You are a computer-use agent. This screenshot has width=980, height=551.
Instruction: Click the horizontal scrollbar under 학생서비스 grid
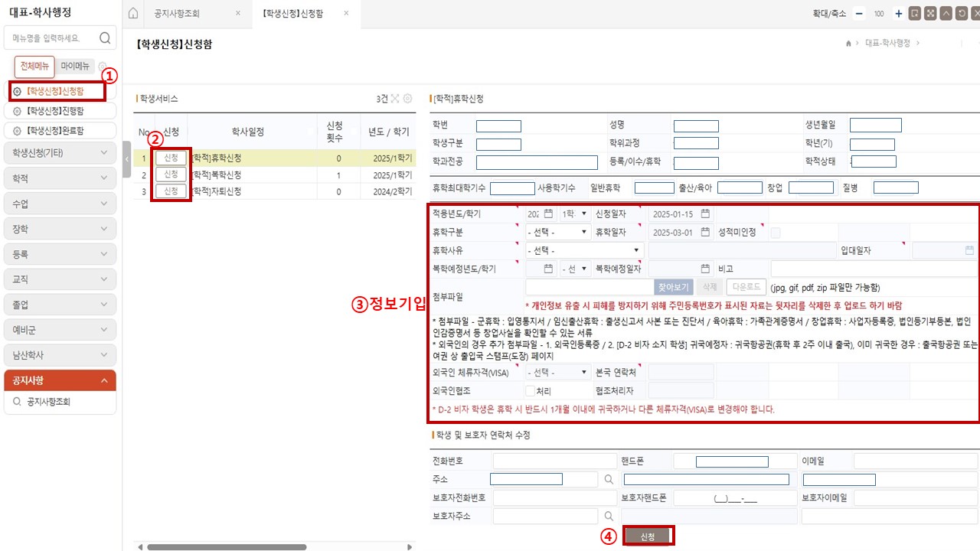click(x=227, y=547)
